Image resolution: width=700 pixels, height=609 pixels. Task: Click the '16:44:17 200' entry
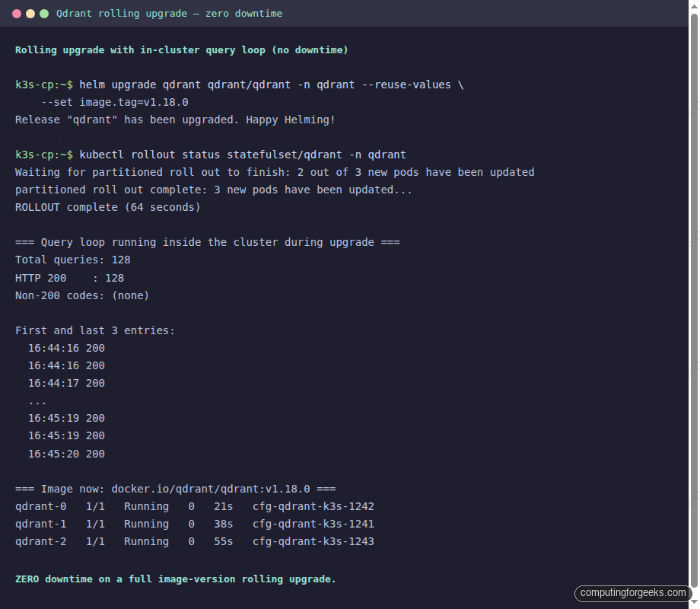coord(66,384)
